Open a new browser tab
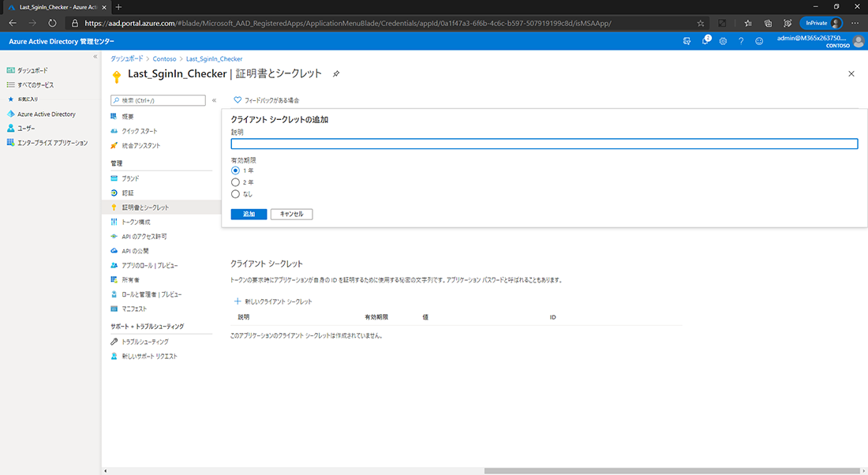The image size is (868, 475). (118, 7)
